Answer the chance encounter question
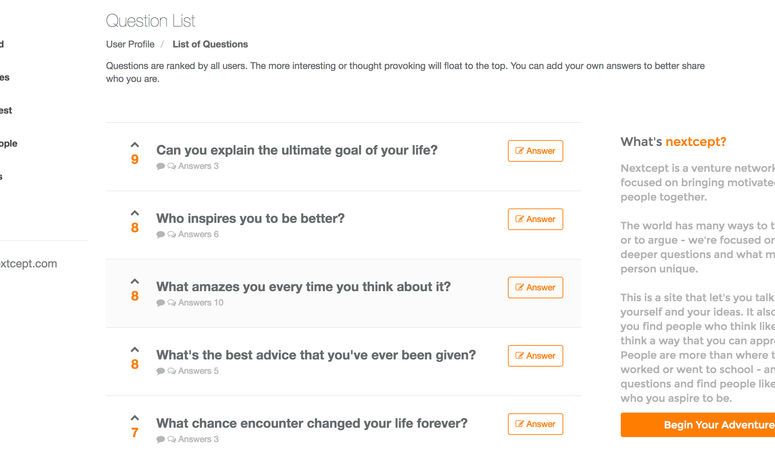The image size is (775, 450). click(x=535, y=424)
